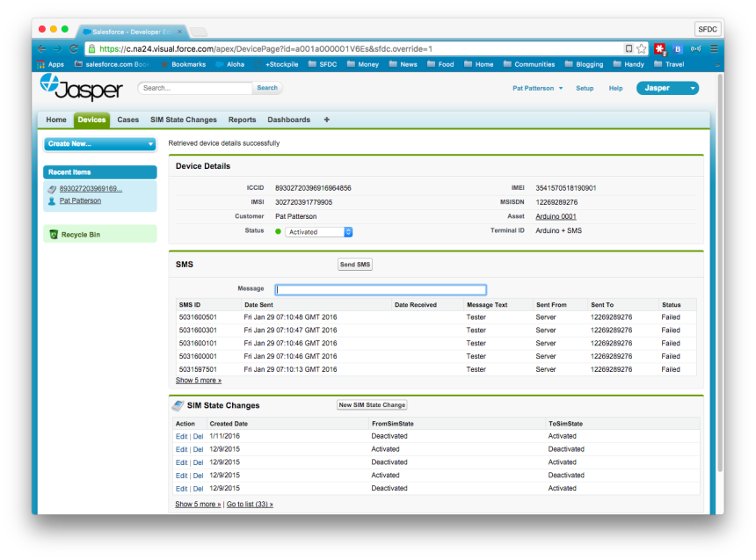Click the person icon beside Pat Patterson
The image size is (756, 560).
(52, 201)
